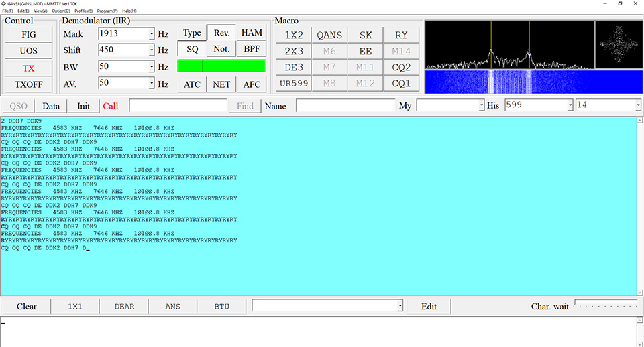Click the blue waterfall display
This screenshot has width=644, height=347.
coord(533,82)
